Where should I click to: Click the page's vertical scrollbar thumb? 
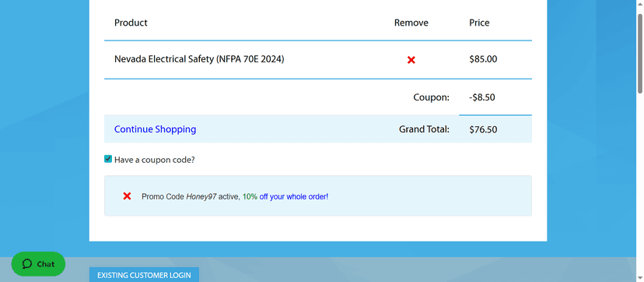639,54
